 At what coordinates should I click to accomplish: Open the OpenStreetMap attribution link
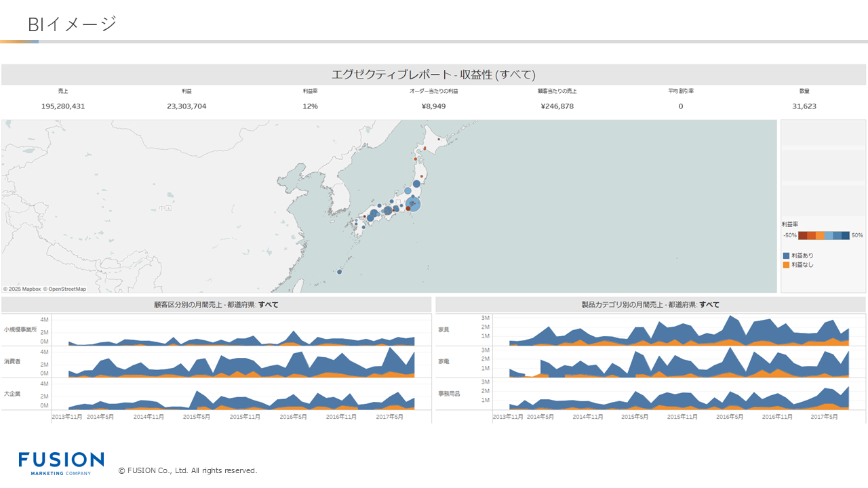point(65,289)
